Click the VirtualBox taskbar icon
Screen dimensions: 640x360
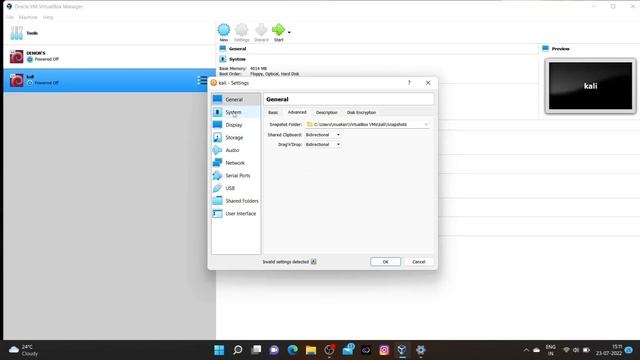pyautogui.click(x=402, y=350)
